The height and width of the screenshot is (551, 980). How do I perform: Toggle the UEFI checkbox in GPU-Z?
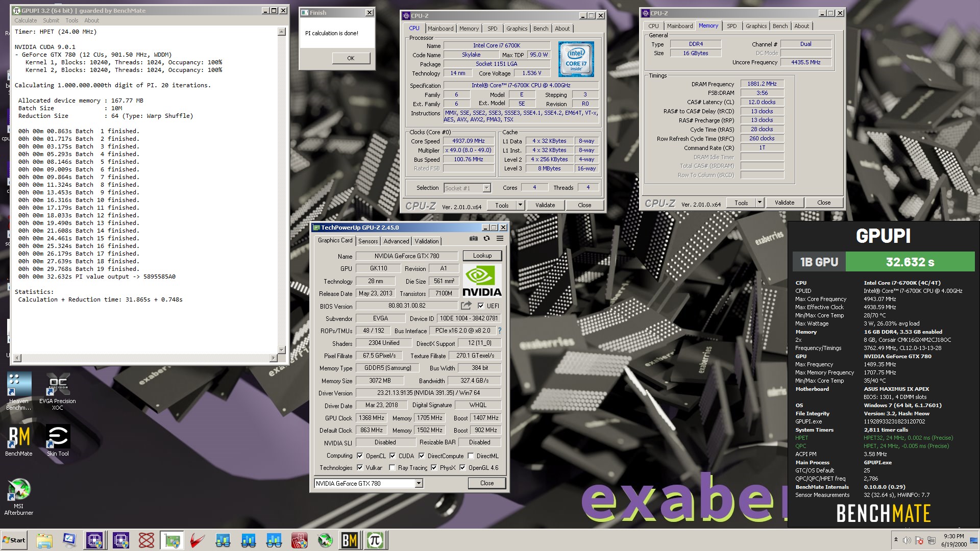click(481, 306)
